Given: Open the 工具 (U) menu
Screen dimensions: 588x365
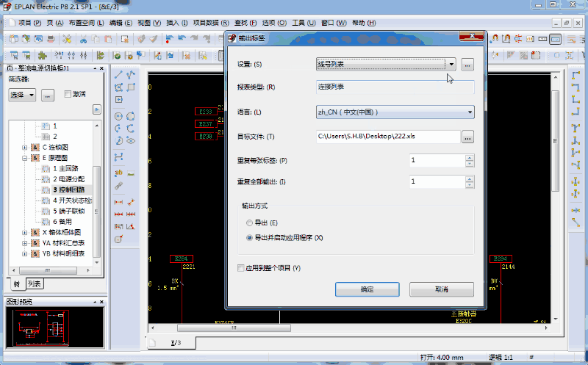Looking at the screenshot, I should (303, 23).
